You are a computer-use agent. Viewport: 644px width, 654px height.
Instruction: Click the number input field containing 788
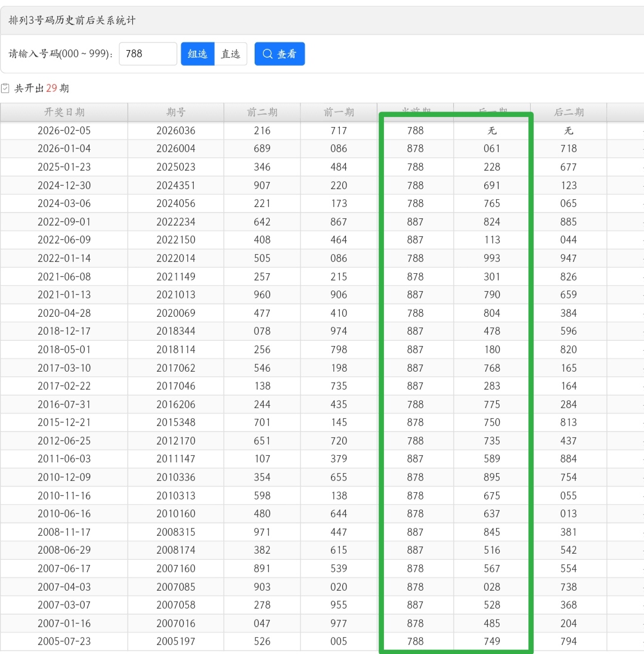(147, 54)
